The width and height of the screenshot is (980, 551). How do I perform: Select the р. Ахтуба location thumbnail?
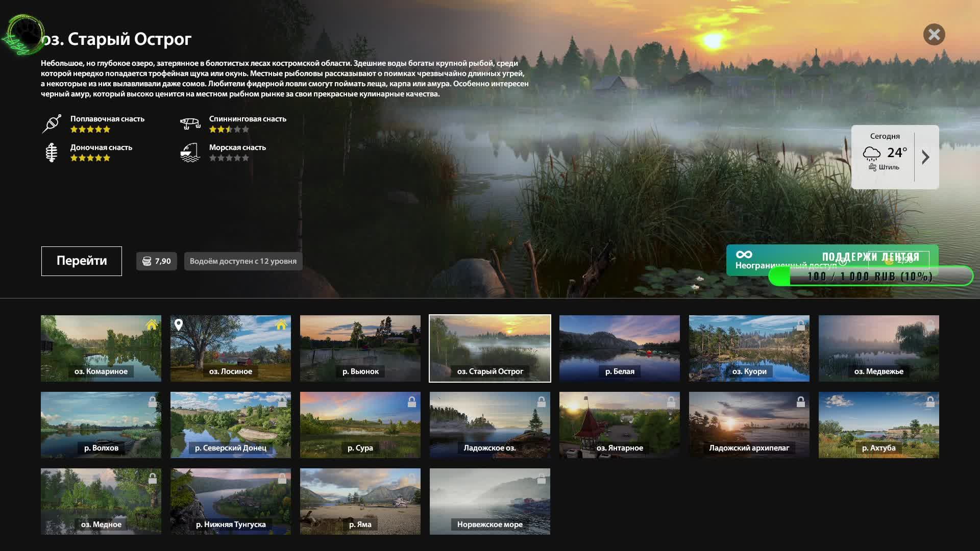[878, 424]
